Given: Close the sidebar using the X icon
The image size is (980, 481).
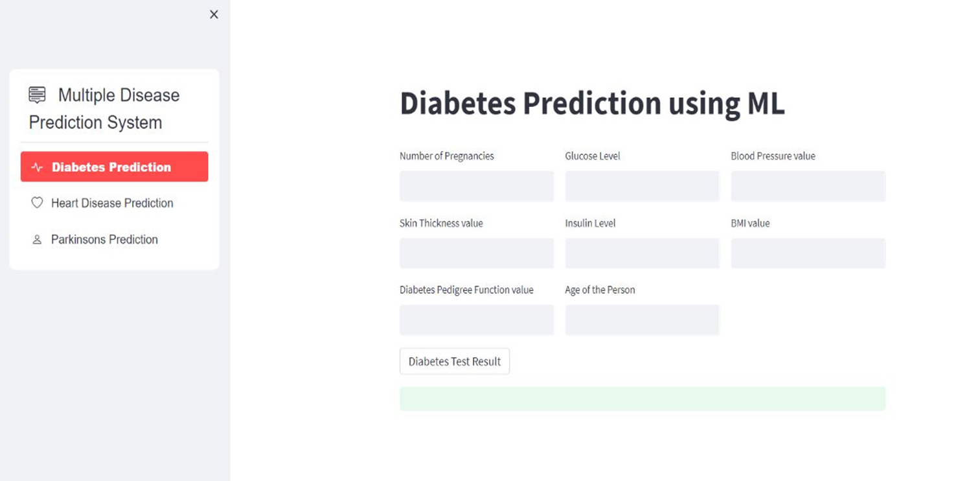Looking at the screenshot, I should pyautogui.click(x=214, y=14).
